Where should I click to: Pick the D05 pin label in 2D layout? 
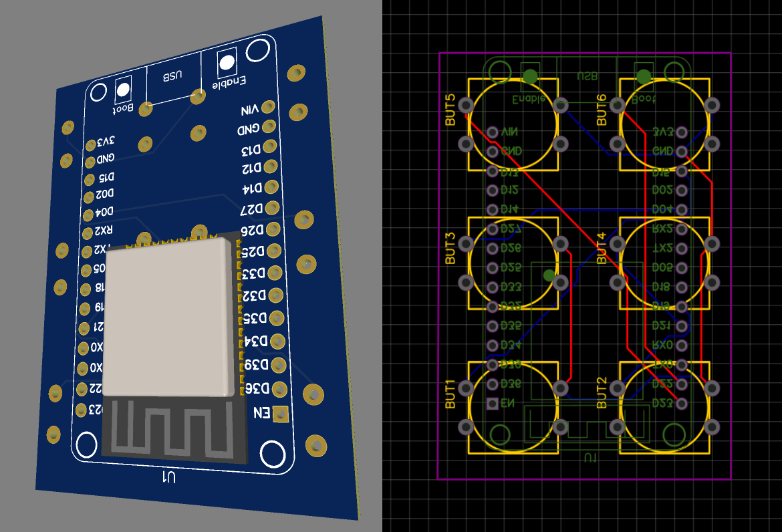662,268
